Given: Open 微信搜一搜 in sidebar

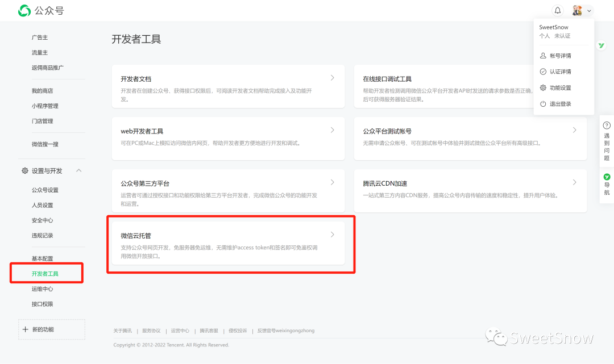Looking at the screenshot, I should point(45,145).
